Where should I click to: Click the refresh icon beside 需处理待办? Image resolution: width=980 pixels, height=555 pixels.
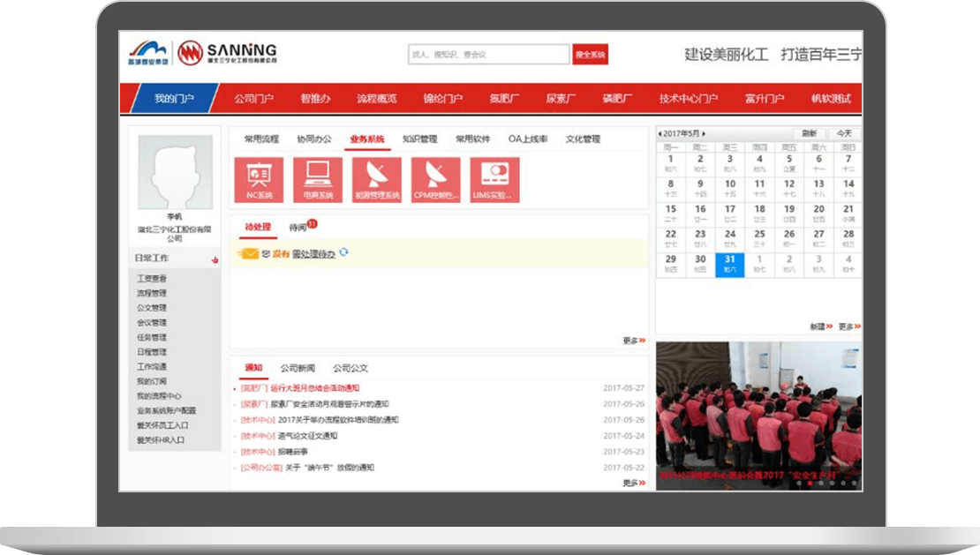[343, 253]
